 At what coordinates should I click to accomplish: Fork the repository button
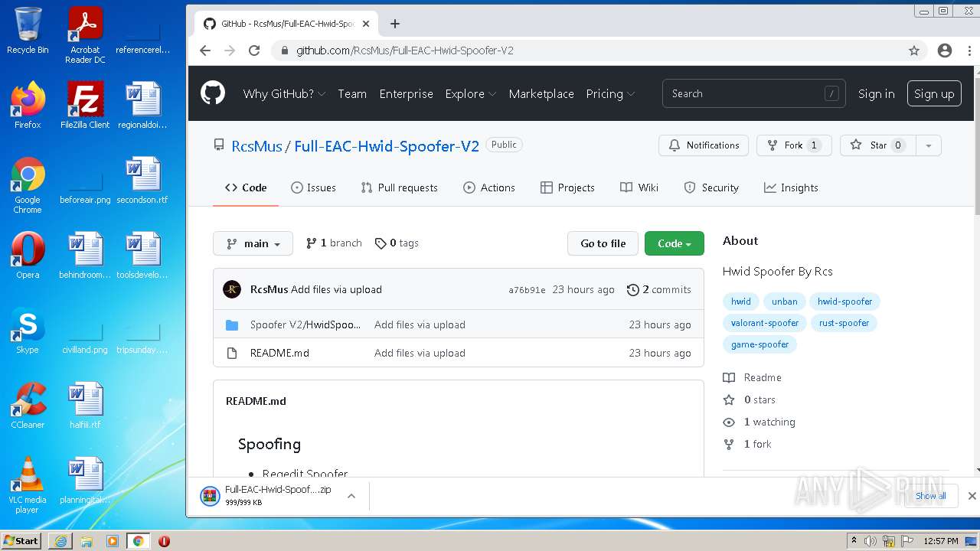(x=794, y=145)
